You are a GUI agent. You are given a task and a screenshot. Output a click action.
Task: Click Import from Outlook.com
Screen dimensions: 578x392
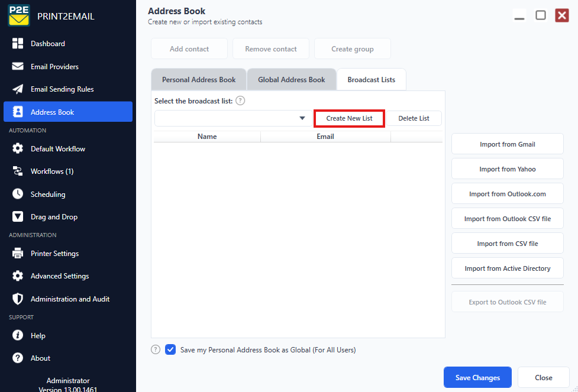coord(507,194)
